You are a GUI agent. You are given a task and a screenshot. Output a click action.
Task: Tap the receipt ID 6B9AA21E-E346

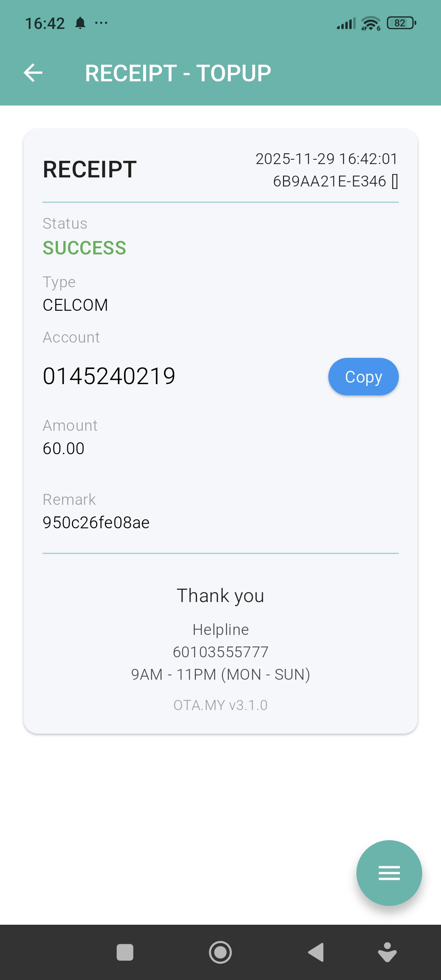click(330, 181)
